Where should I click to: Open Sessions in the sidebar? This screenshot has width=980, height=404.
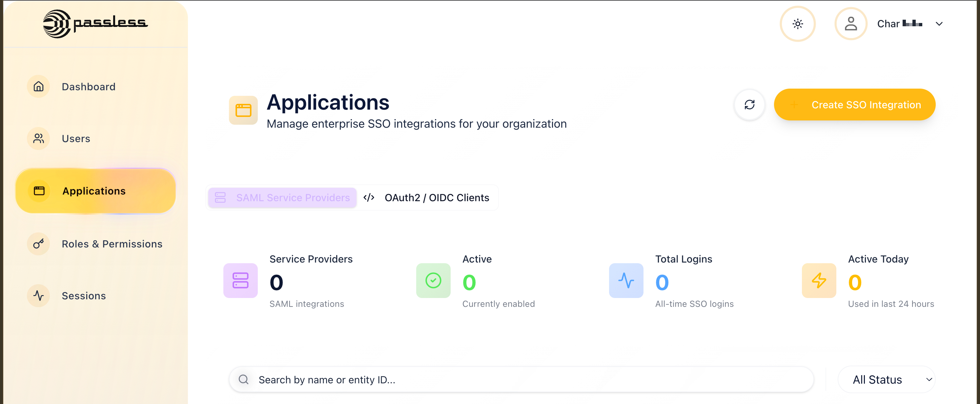[x=95, y=295]
